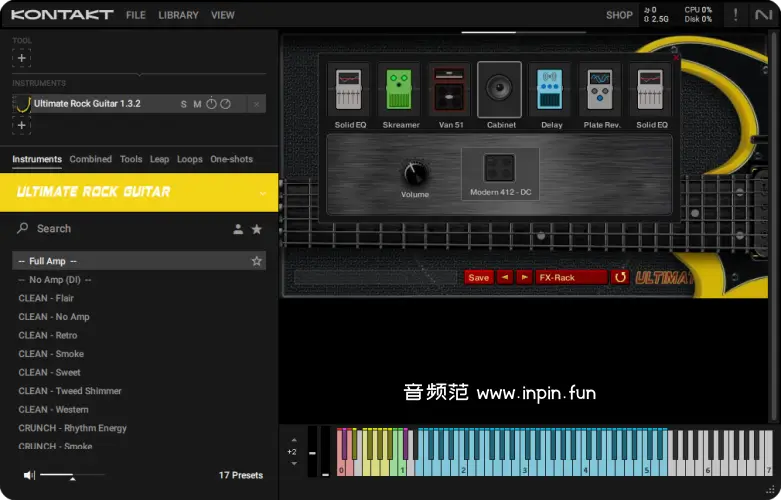The image size is (781, 500).
Task: Expand the Ultimate Rock Guitar library dropdown
Action: [x=263, y=192]
